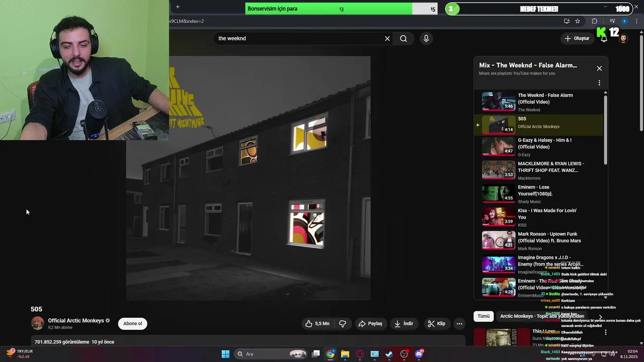Screen dimensions: 644x362
Task: Click Chrome's install app icon in address bar
Action: 567,21
